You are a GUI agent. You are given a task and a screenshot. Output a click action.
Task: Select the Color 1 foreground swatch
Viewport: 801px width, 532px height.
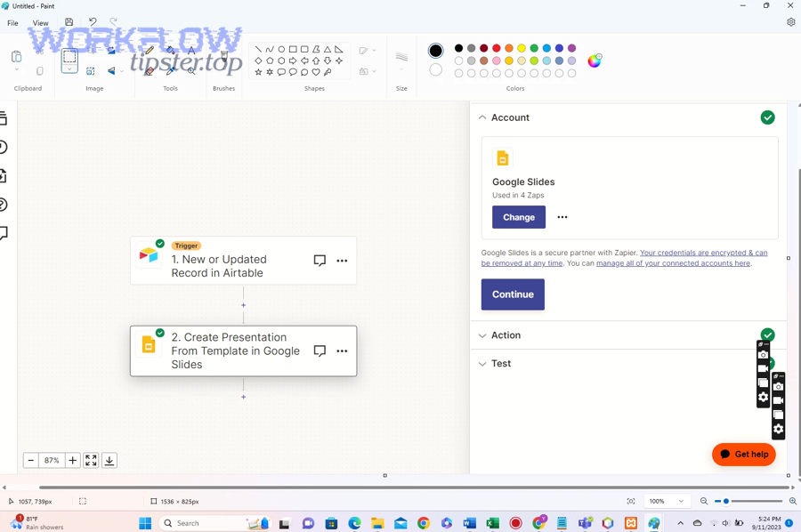(x=436, y=51)
